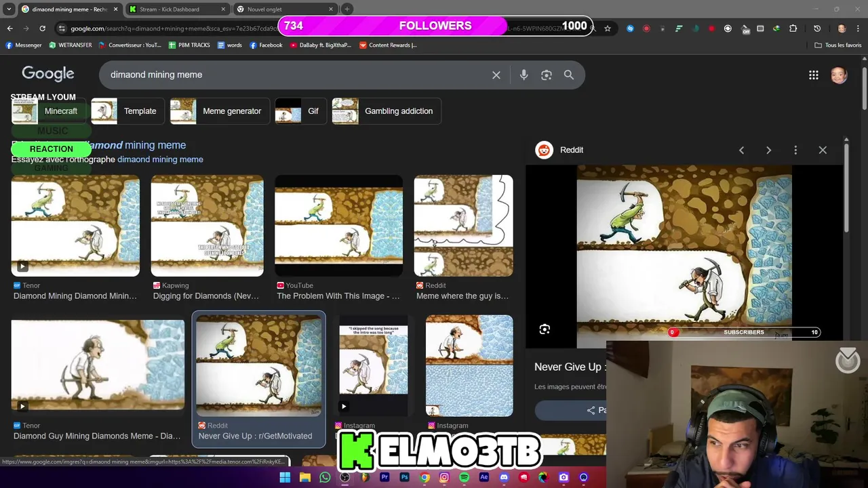Open Instagram app from taskbar
The width and height of the screenshot is (868, 488).
coord(444,477)
